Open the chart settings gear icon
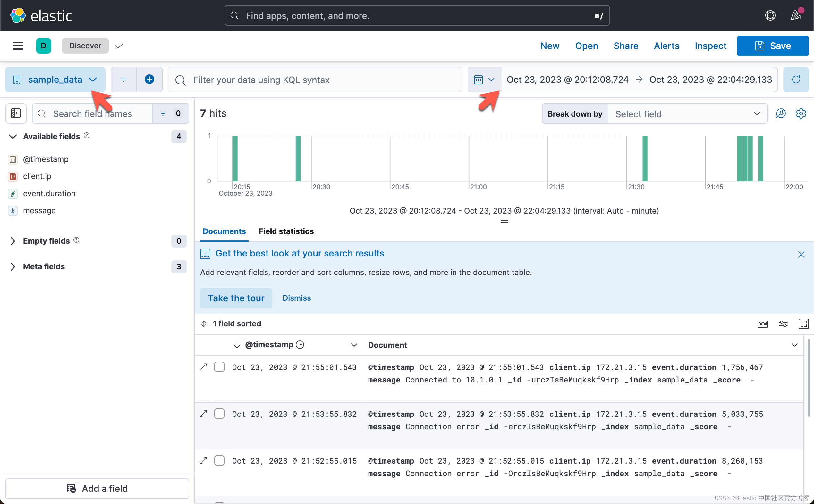 (801, 114)
